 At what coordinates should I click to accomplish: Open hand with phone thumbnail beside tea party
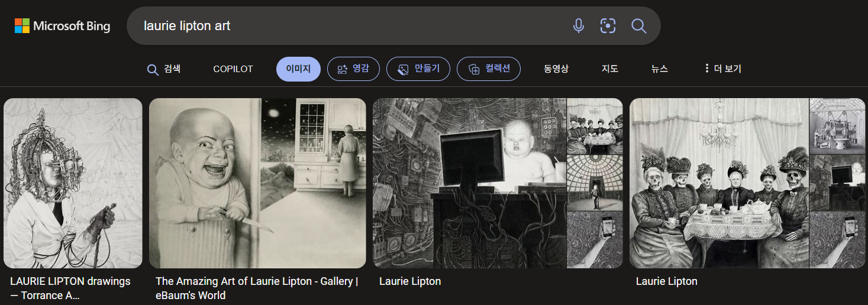coord(837,240)
